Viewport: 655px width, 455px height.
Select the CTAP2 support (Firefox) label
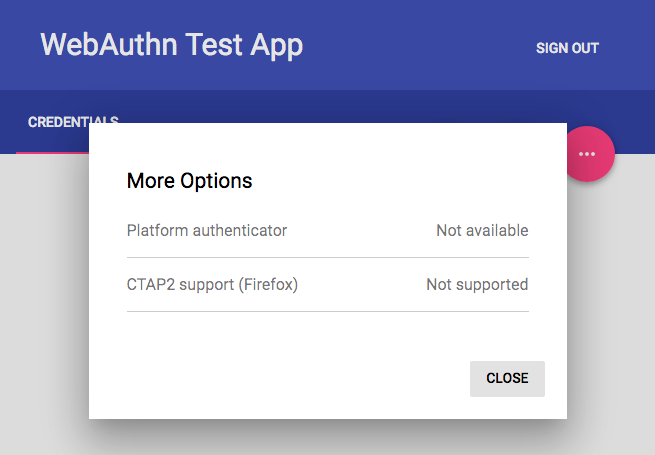coord(212,285)
